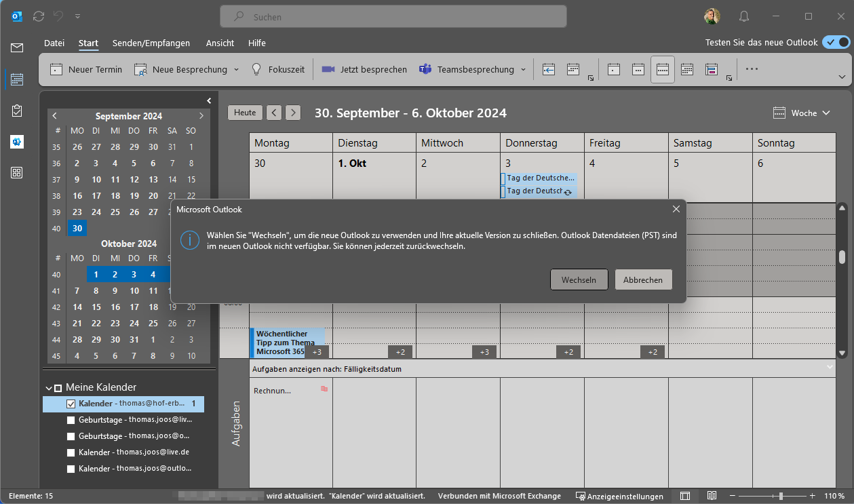This screenshot has width=854, height=504.
Task: Expand the ribbon with the chevron arrow
Action: (x=842, y=77)
